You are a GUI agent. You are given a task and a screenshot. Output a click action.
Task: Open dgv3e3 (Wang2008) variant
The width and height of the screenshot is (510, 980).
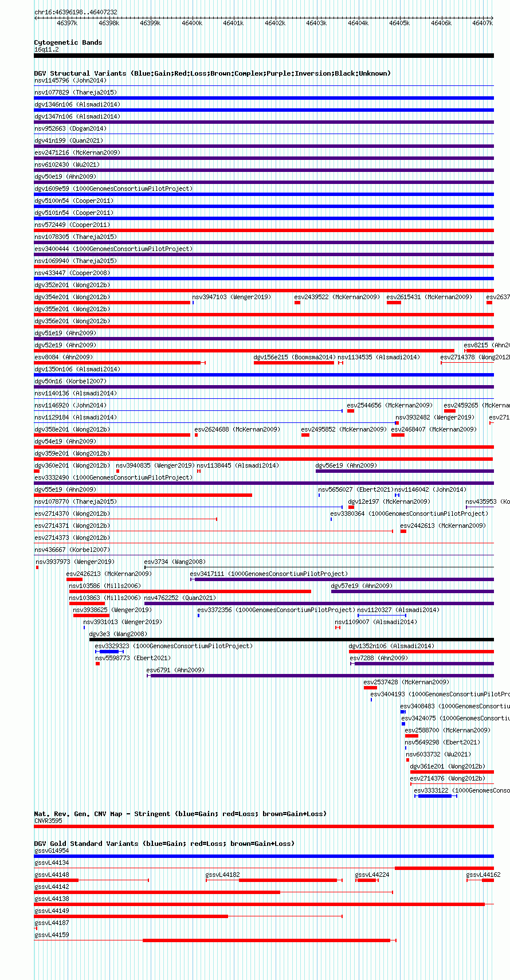tap(119, 634)
